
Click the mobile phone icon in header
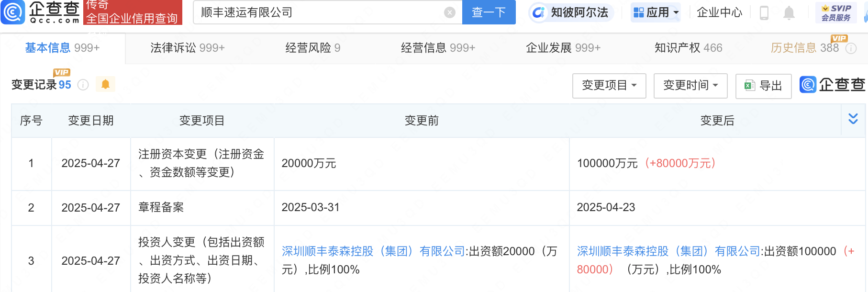coord(764,13)
